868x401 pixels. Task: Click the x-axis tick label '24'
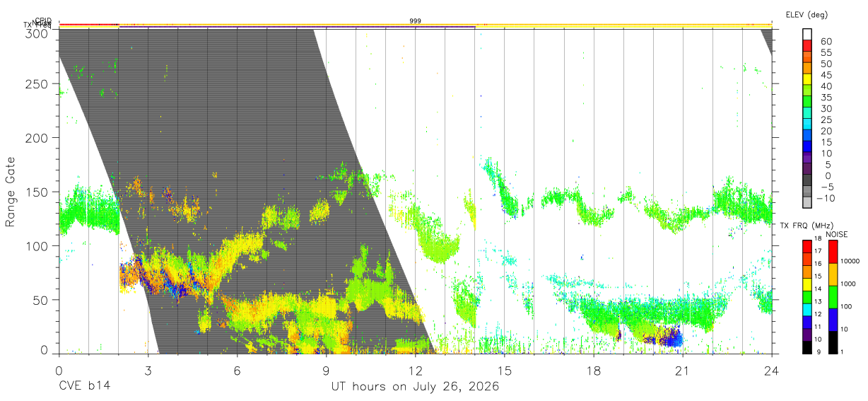coord(771,371)
